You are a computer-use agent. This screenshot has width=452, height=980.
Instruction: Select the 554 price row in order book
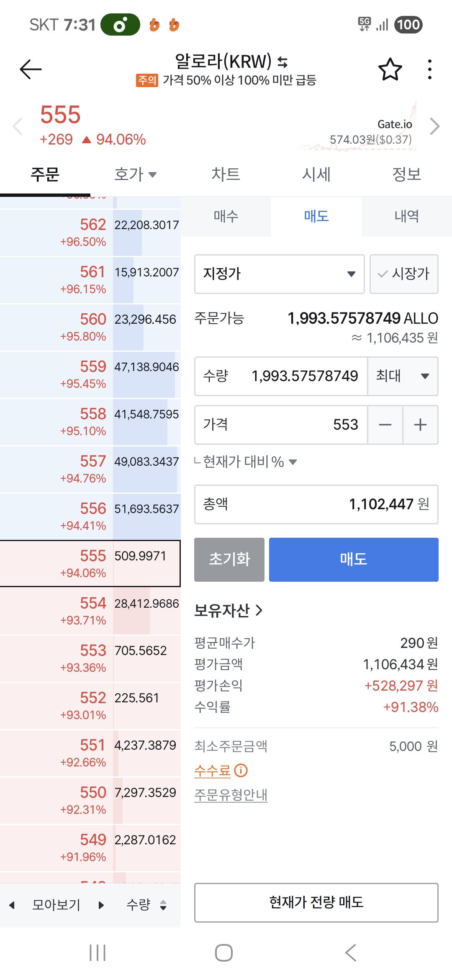click(90, 611)
